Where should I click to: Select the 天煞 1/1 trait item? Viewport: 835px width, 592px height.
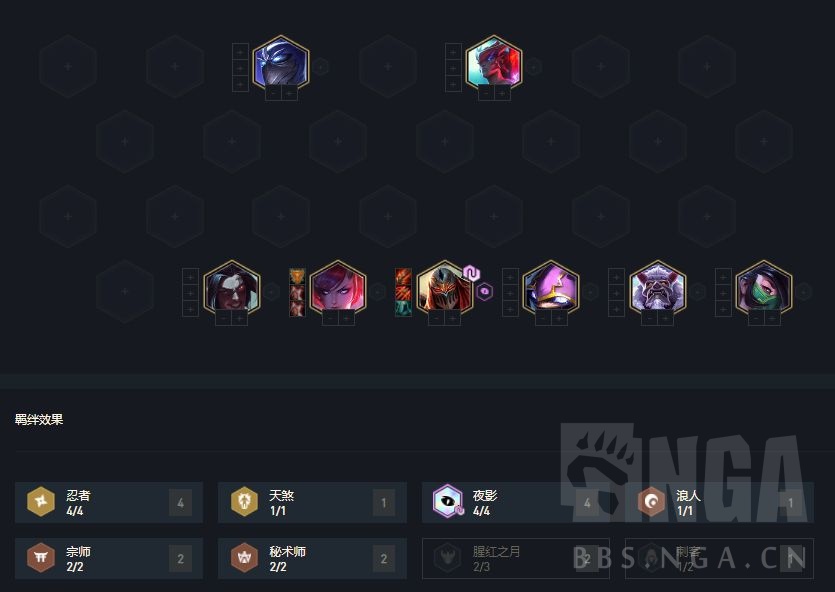(312, 503)
